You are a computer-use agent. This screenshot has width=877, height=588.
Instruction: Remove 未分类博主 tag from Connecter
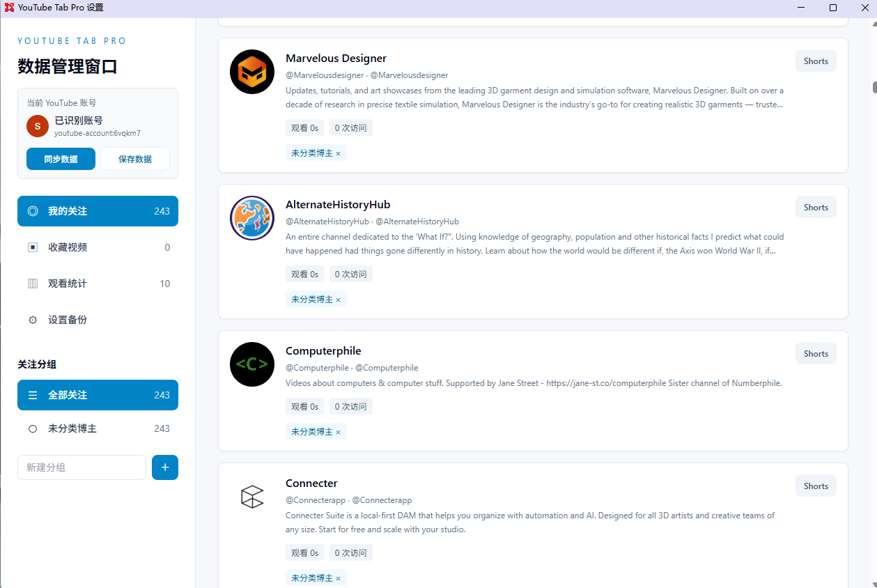point(339,578)
